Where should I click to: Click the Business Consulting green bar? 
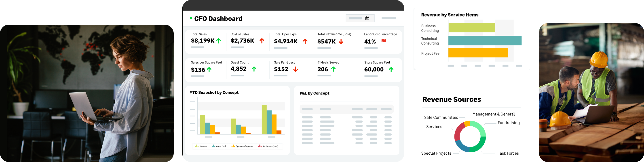tap(471, 28)
